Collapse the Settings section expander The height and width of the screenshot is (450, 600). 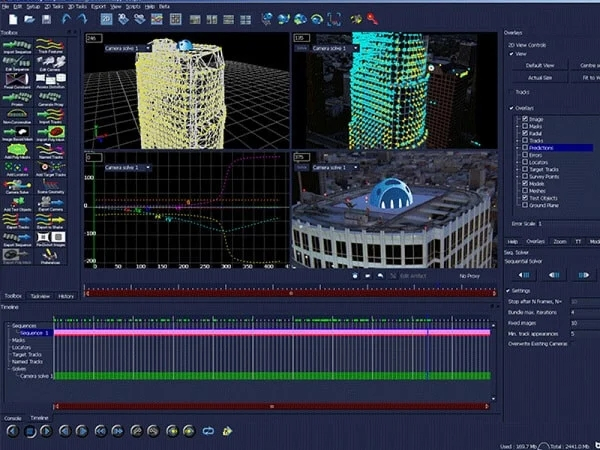click(x=508, y=290)
